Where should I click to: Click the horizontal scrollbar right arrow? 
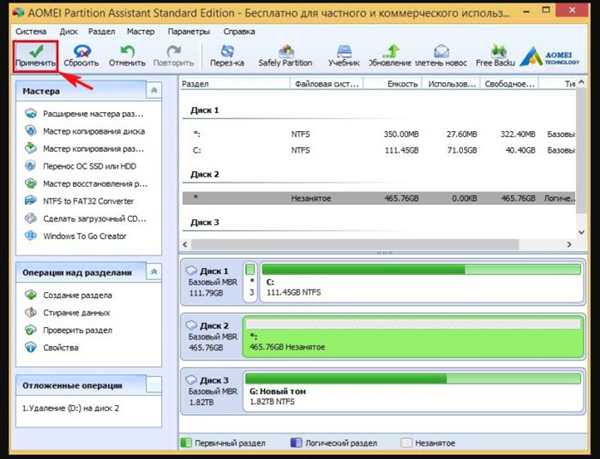569,244
